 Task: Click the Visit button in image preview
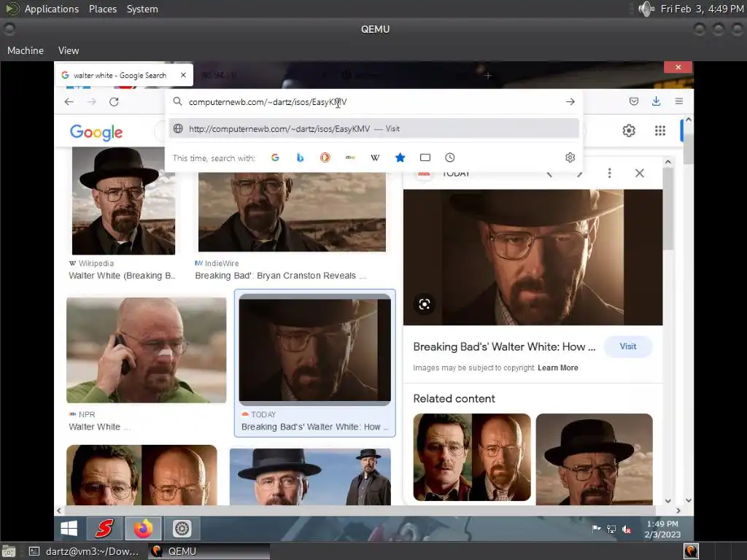628,346
